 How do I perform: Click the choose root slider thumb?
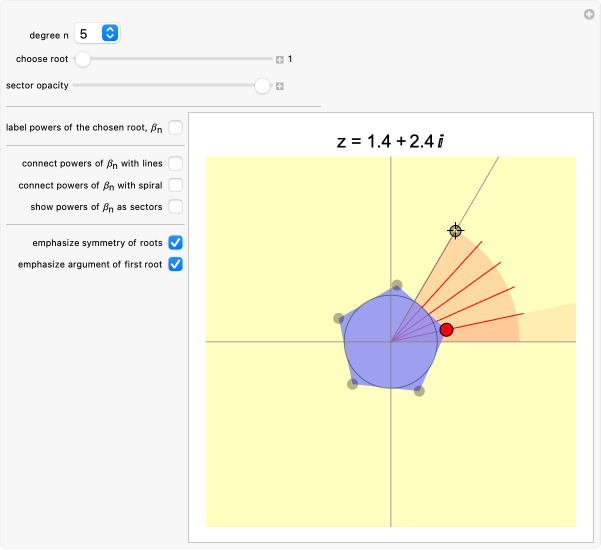[84, 59]
